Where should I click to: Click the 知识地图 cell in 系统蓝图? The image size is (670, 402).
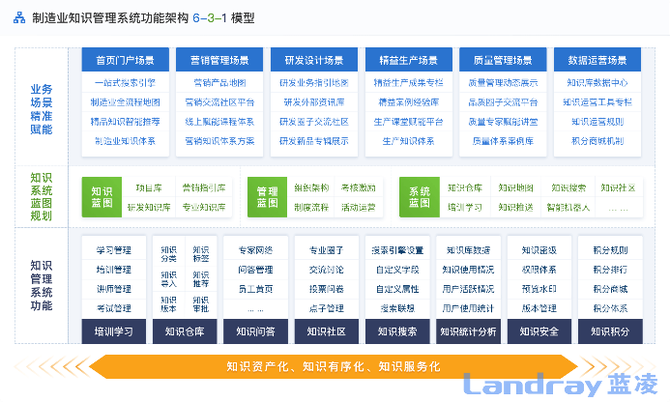[x=516, y=188]
